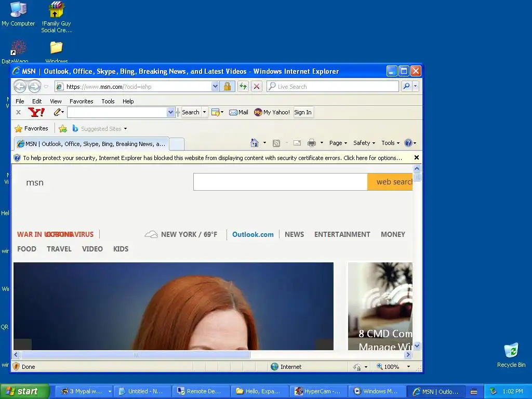Close the Yahoo toolbar with its X
Viewport: 532px width, 399px height.
tap(18, 112)
